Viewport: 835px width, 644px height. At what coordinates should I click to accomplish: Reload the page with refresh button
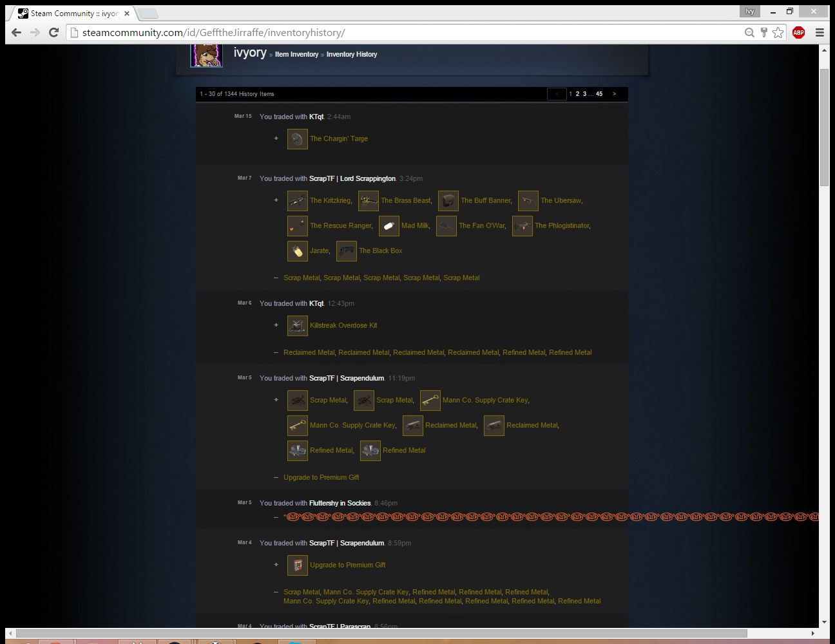click(54, 33)
